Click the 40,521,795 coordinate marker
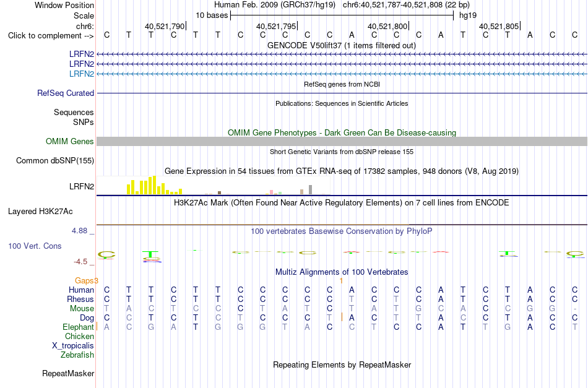Viewport: 588px width, 388px height. click(276, 26)
